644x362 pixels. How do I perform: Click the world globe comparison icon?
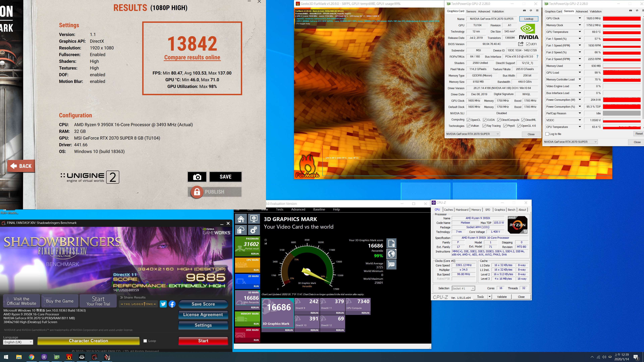[391, 254]
